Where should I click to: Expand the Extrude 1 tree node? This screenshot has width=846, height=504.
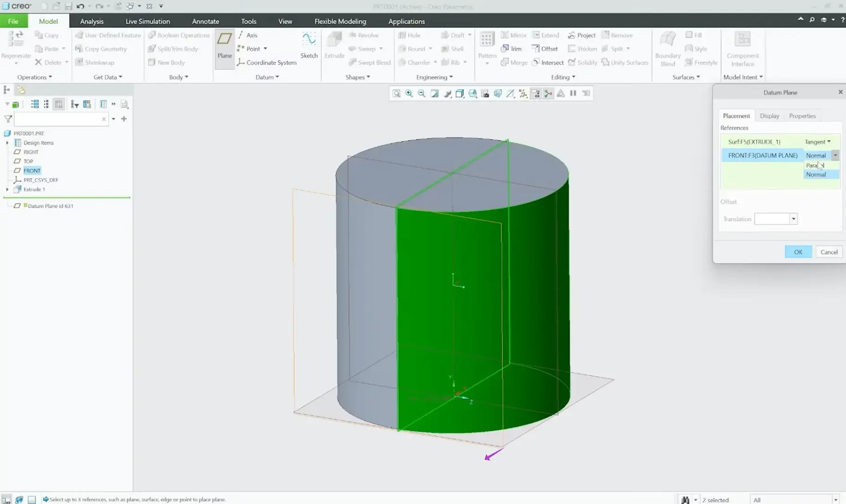pyautogui.click(x=7, y=190)
